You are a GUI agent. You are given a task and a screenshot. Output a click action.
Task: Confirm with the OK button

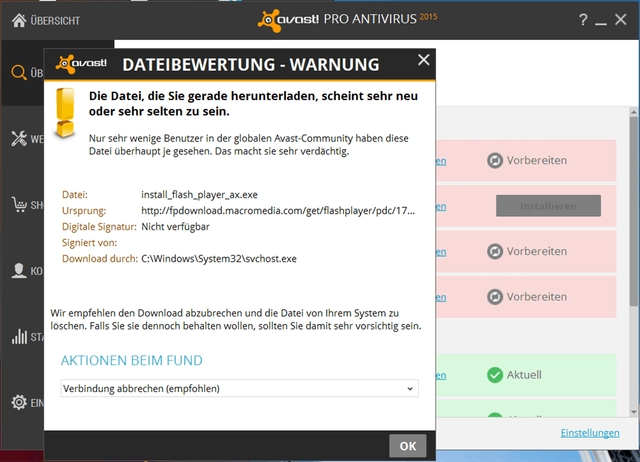408,446
